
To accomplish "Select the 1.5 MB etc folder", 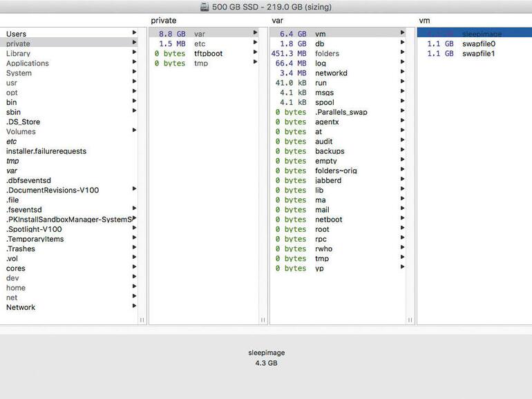I will click(204, 43).
